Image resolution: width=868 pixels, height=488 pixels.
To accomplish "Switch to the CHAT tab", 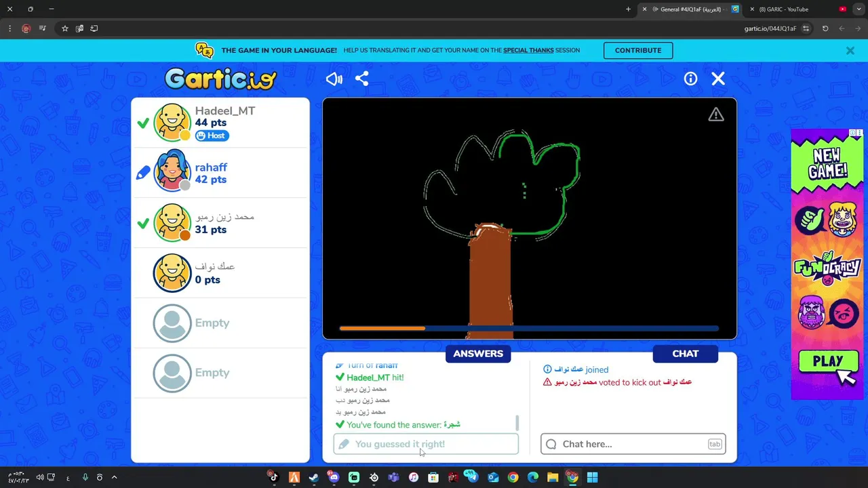I will tap(685, 353).
